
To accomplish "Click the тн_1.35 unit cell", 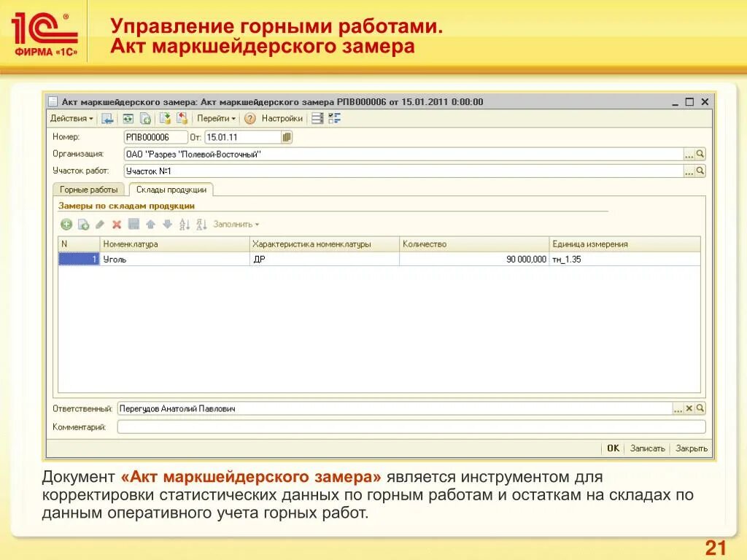I will [x=625, y=259].
